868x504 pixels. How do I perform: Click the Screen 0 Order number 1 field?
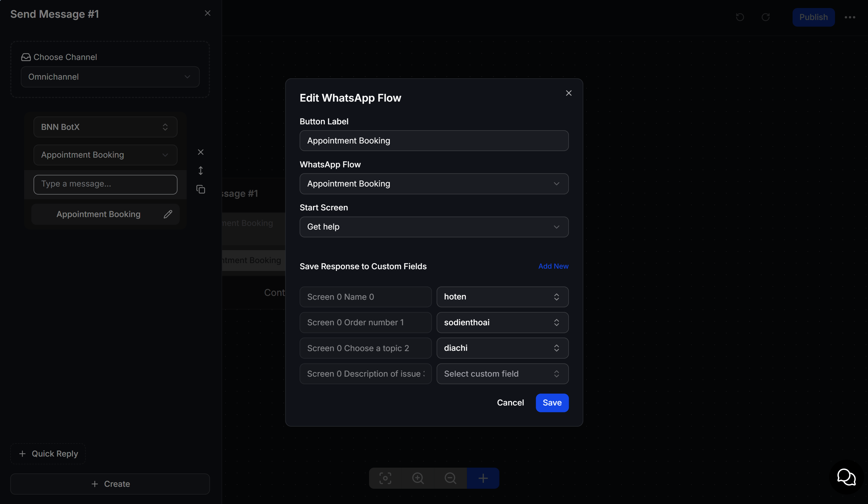[x=366, y=322]
